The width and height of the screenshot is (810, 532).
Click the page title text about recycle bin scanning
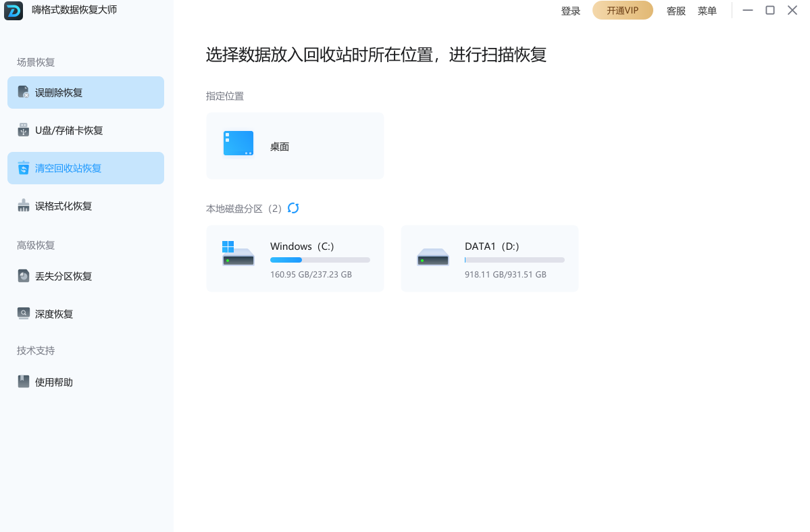coord(376,55)
